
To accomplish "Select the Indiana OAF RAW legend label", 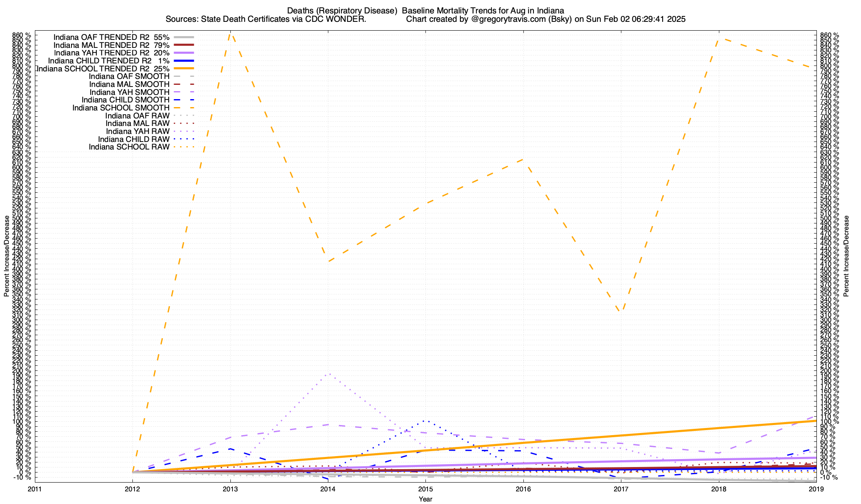I will pyautogui.click(x=137, y=116).
